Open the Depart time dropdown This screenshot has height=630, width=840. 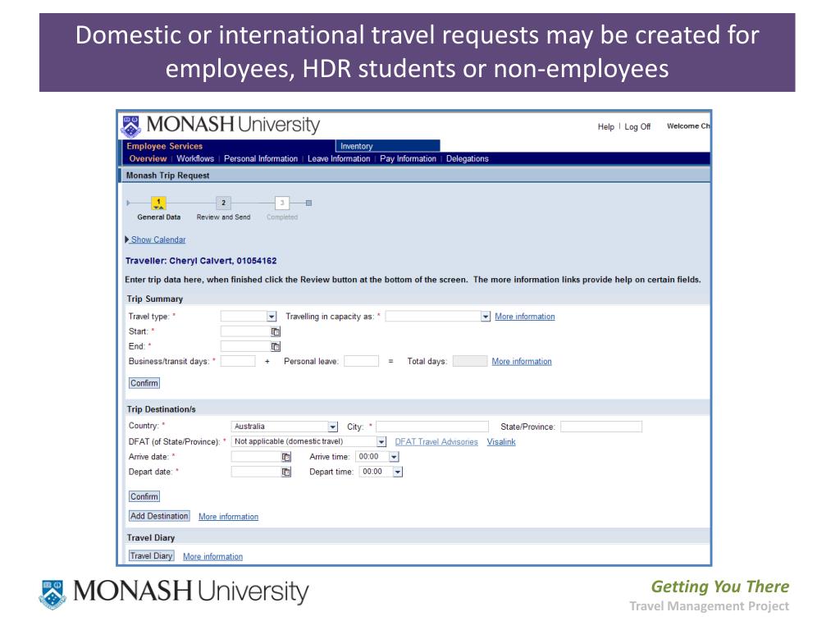point(398,472)
